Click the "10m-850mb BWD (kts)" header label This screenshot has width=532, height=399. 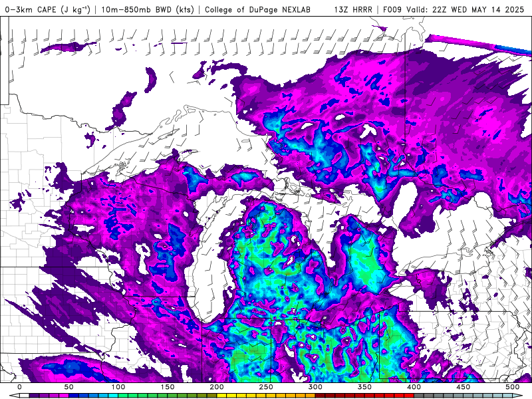coord(147,9)
